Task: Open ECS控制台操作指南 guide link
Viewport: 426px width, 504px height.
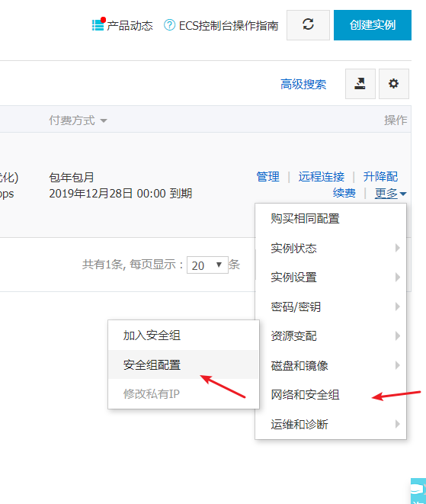Action: pyautogui.click(x=229, y=25)
